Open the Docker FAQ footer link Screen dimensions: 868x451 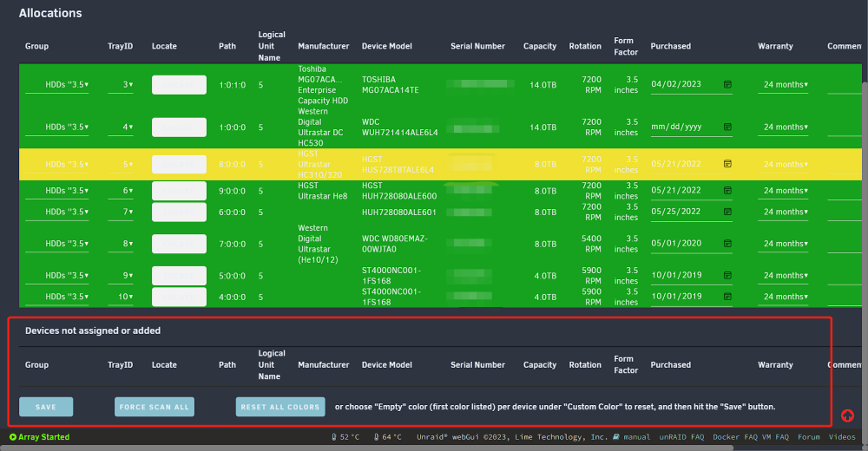(x=734, y=437)
